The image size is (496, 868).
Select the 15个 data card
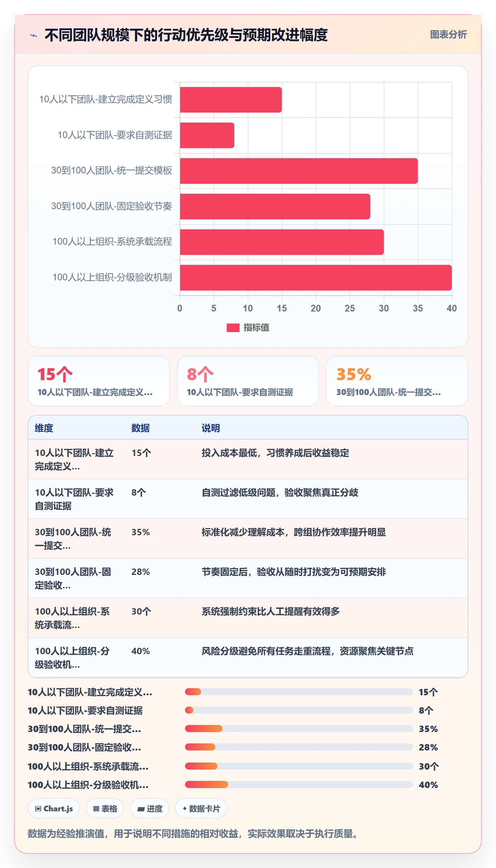[99, 381]
